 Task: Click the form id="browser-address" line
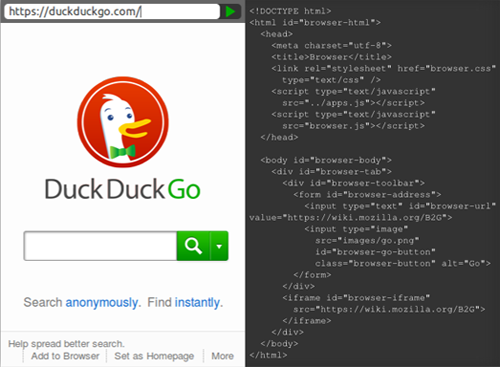pyautogui.click(x=367, y=194)
